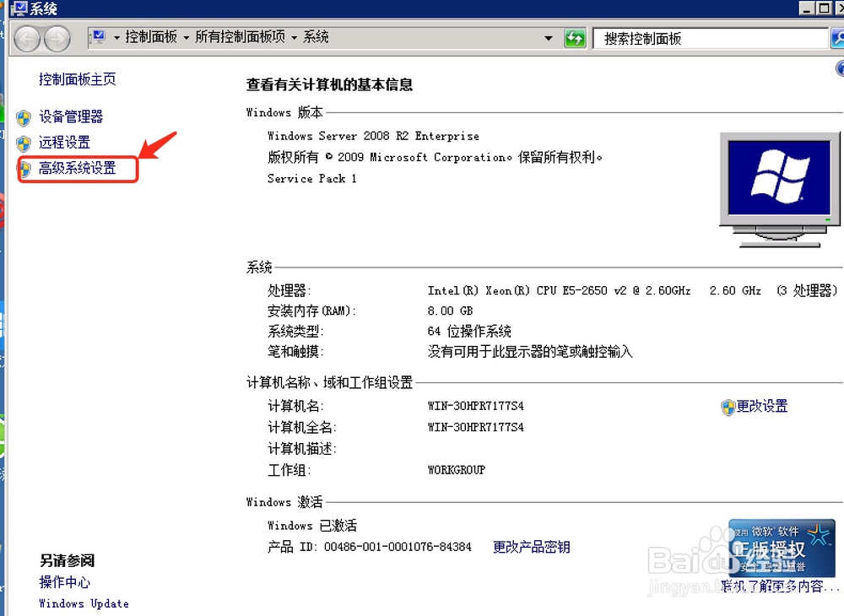Click the shield icon beside 远程设置
Screen dimensions: 844x616
point(23,143)
